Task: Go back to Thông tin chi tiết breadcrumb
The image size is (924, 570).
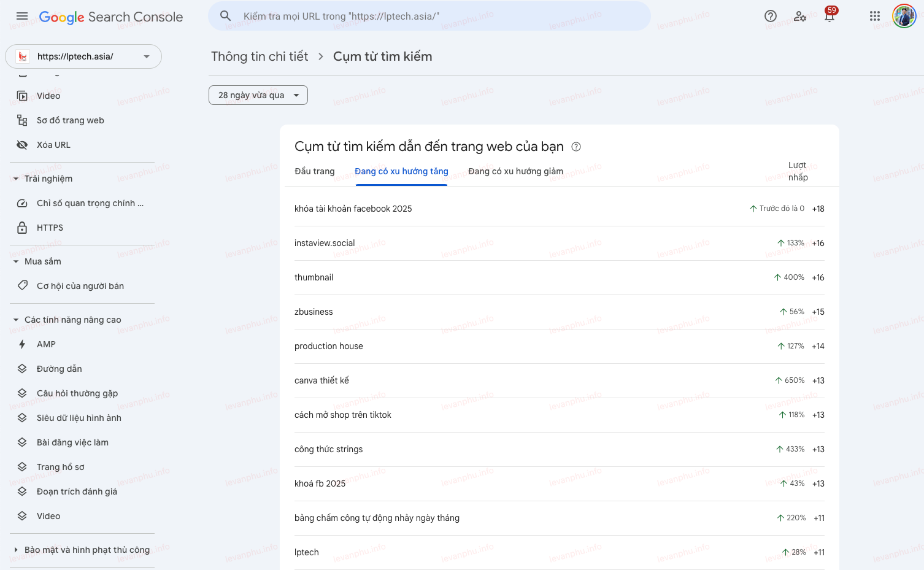Action: pyautogui.click(x=260, y=56)
